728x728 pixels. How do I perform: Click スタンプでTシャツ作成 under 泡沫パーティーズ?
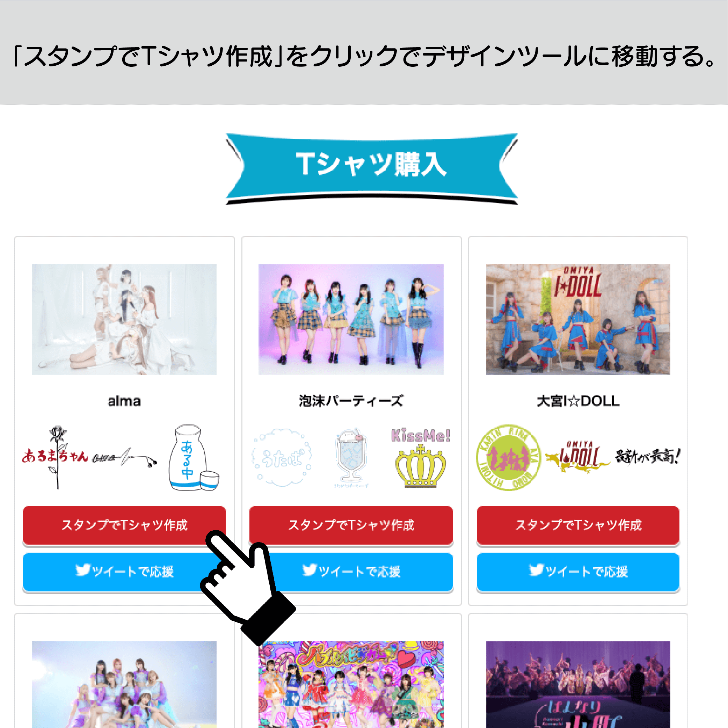tap(351, 525)
